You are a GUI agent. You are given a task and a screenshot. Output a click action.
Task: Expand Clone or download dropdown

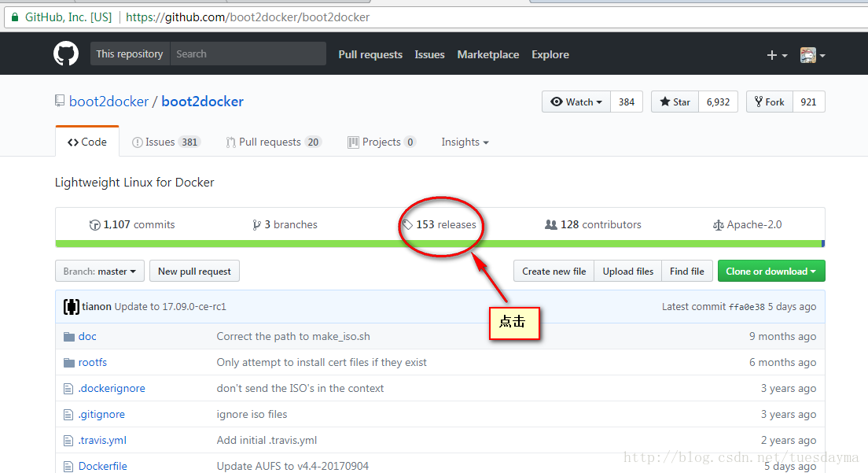(x=771, y=271)
